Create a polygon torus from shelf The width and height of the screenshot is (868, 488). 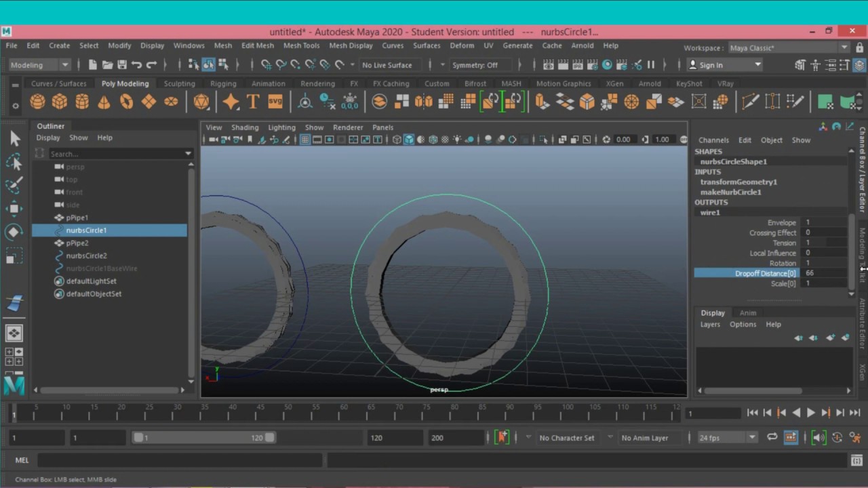click(126, 102)
